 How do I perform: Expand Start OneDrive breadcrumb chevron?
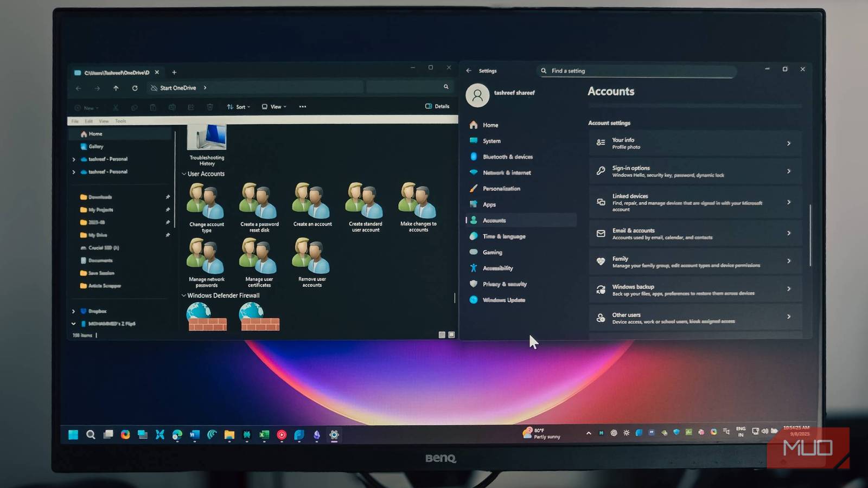(x=205, y=88)
